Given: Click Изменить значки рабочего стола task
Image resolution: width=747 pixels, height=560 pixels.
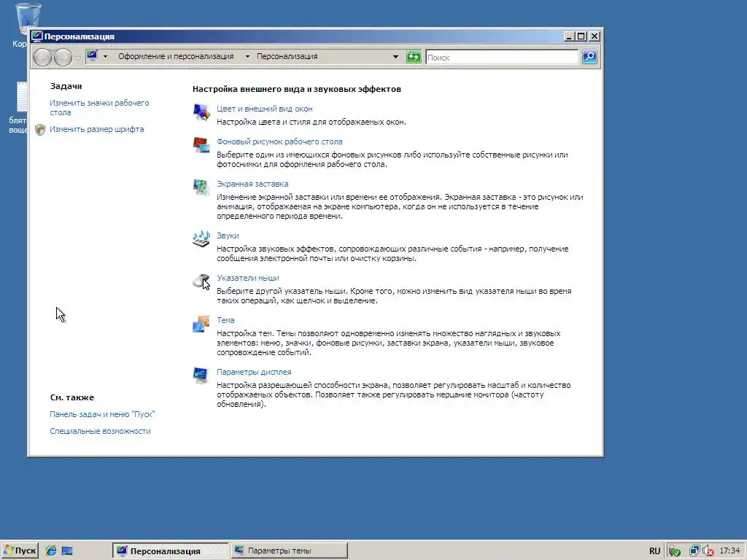Looking at the screenshot, I should point(99,108).
